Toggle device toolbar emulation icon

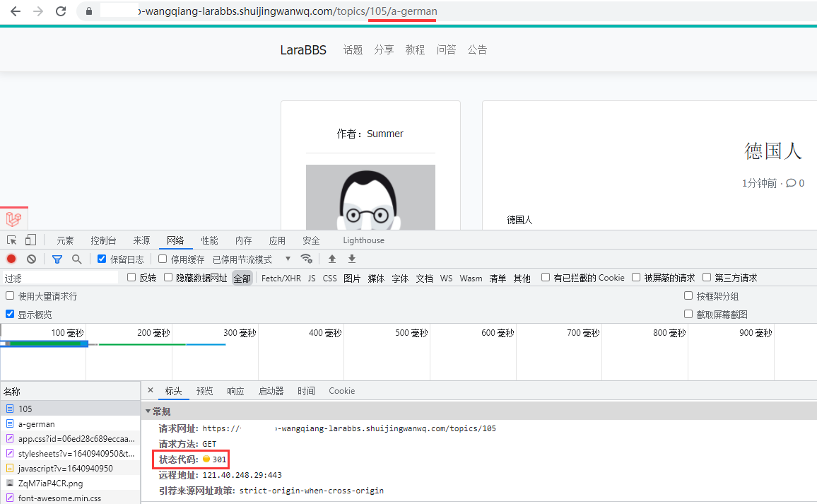pos(30,240)
